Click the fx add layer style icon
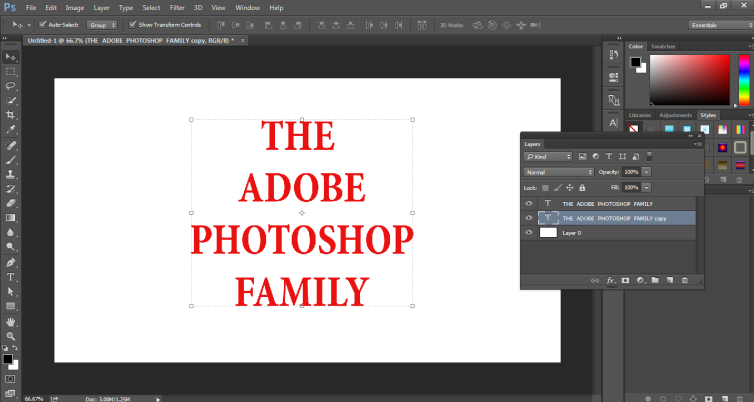The width and height of the screenshot is (754, 402). tap(610, 280)
